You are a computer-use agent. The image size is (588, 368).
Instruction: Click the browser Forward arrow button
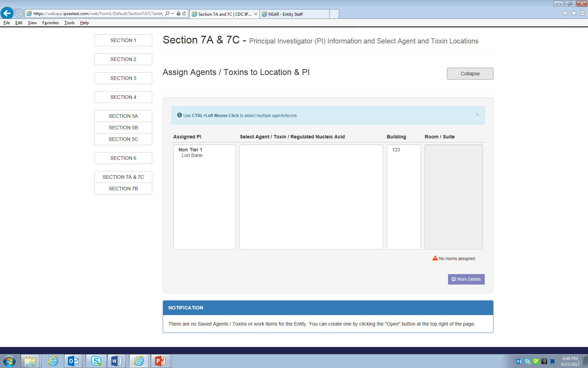click(19, 13)
